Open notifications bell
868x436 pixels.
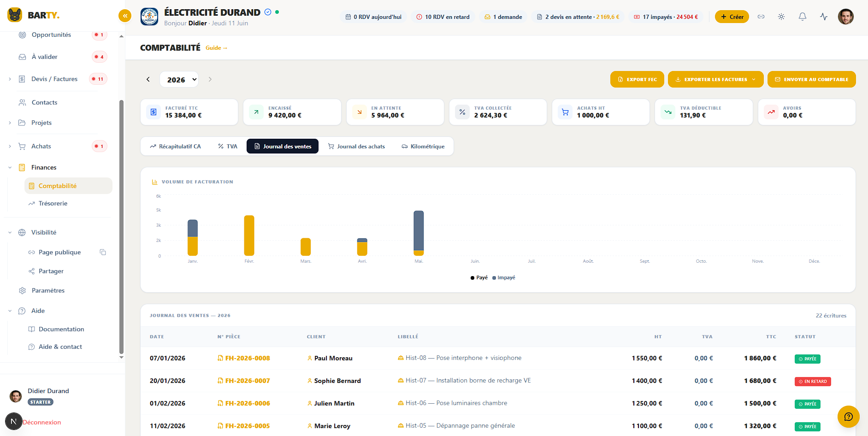tap(803, 17)
